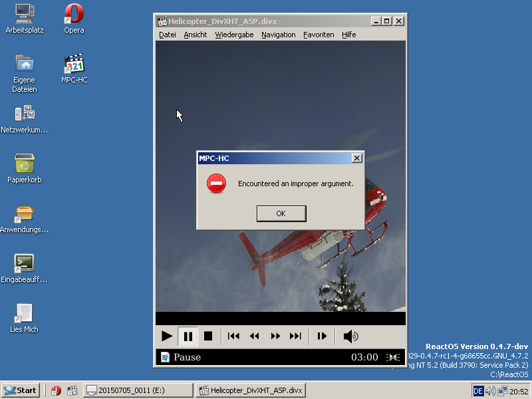Click the Pause button in player controls
This screenshot has width=532, height=399.
[x=188, y=336]
